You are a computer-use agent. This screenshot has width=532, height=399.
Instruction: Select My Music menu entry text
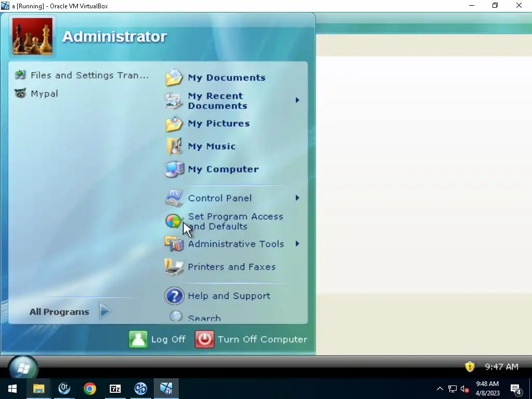point(212,146)
